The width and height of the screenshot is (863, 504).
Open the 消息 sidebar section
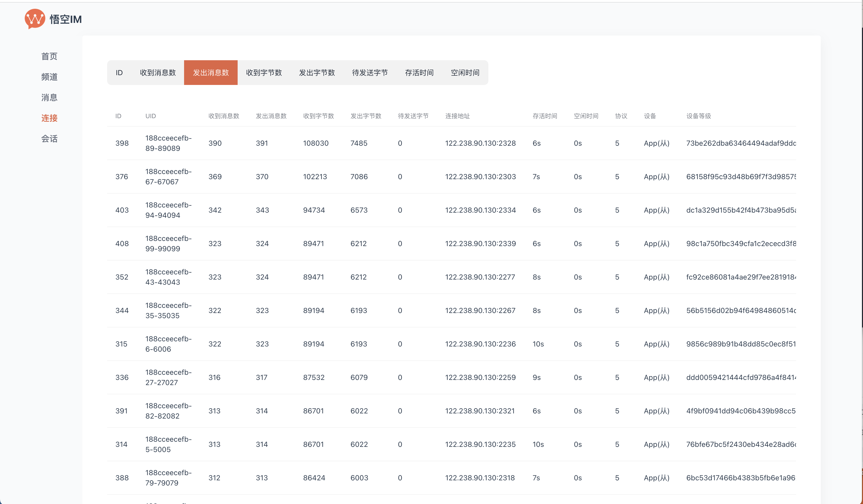click(49, 98)
